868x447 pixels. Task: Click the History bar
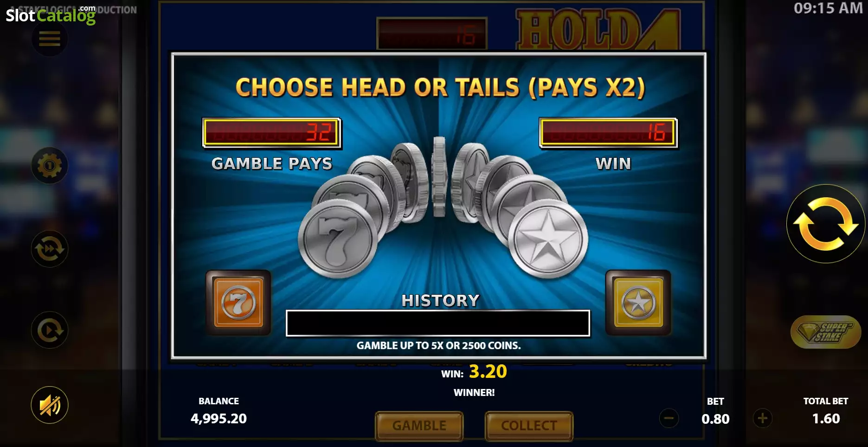[x=438, y=323]
